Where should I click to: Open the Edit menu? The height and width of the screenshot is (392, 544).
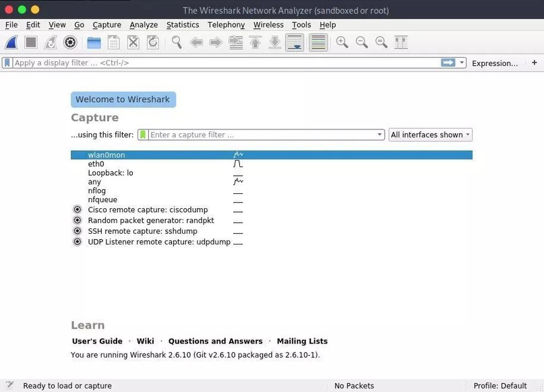[33, 25]
